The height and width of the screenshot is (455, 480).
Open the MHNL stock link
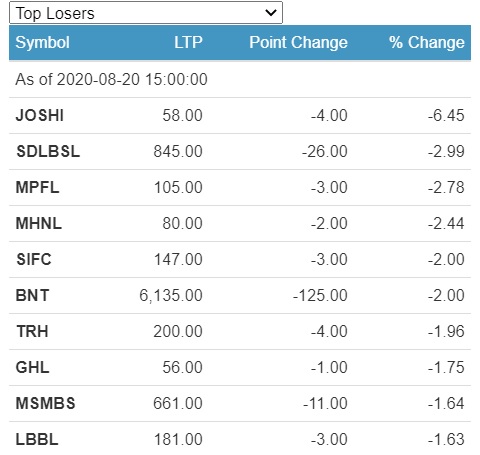[x=39, y=223]
